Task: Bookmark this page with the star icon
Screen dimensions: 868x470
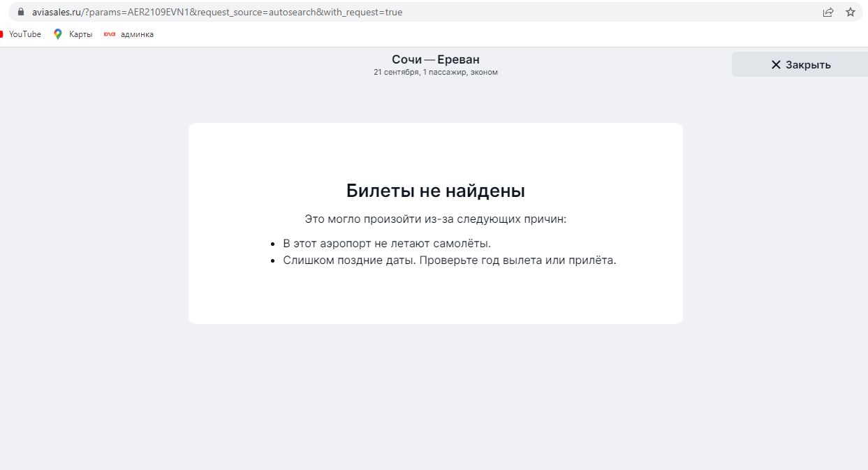Action: pyautogui.click(x=850, y=12)
